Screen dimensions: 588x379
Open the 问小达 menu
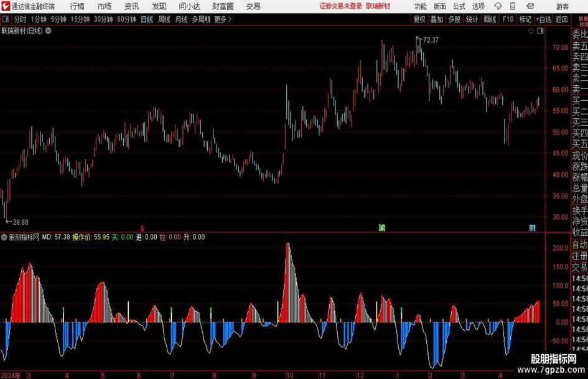pos(189,6)
